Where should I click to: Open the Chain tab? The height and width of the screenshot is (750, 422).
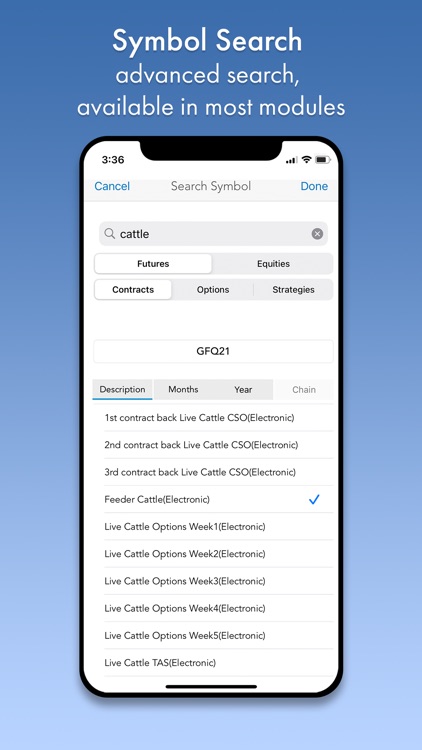(x=304, y=389)
